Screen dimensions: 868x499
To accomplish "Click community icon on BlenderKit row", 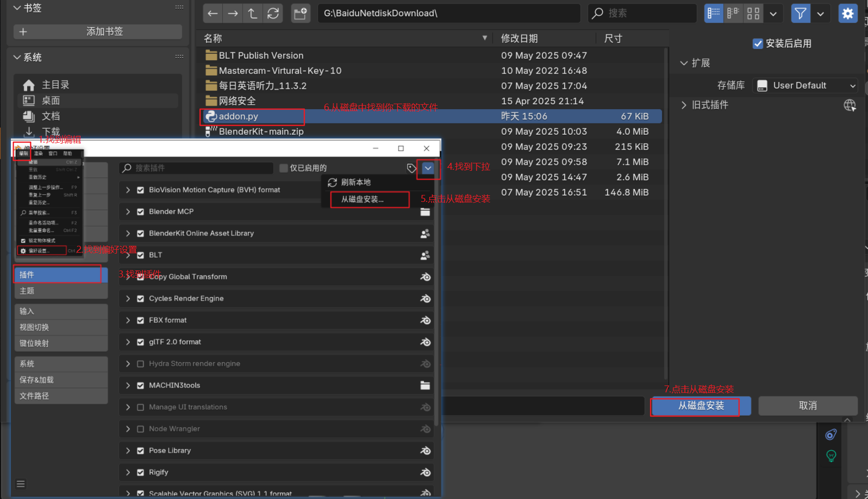I will coord(425,233).
